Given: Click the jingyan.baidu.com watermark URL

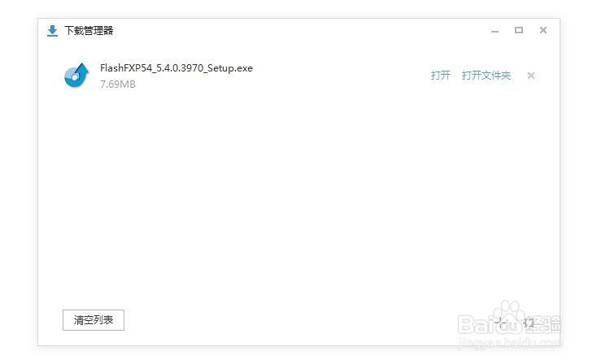Looking at the screenshot, I should (x=509, y=342).
